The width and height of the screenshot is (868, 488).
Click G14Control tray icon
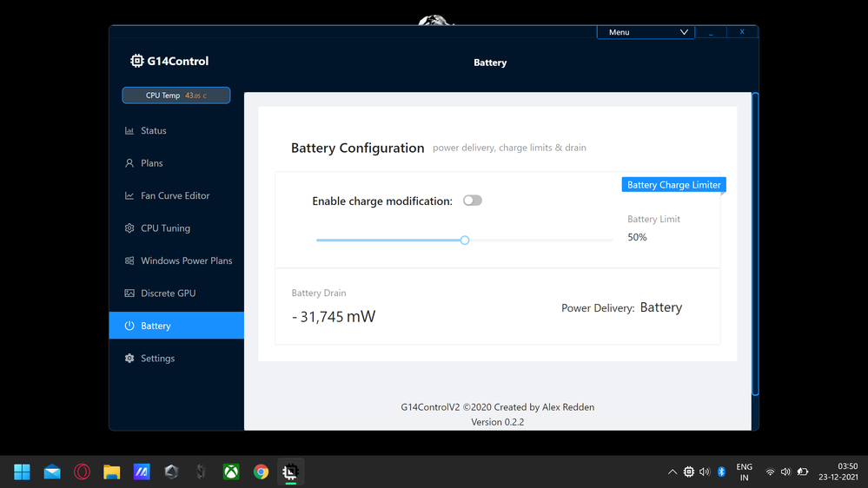(x=689, y=472)
